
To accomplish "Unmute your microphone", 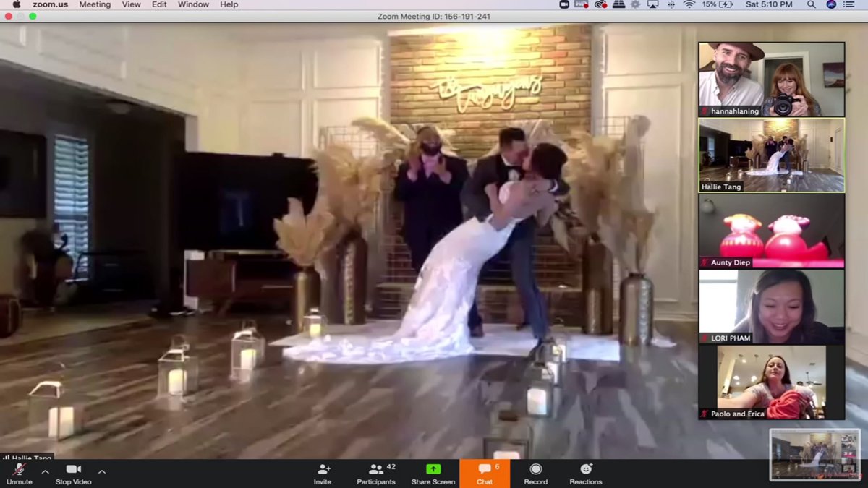I will click(x=18, y=474).
